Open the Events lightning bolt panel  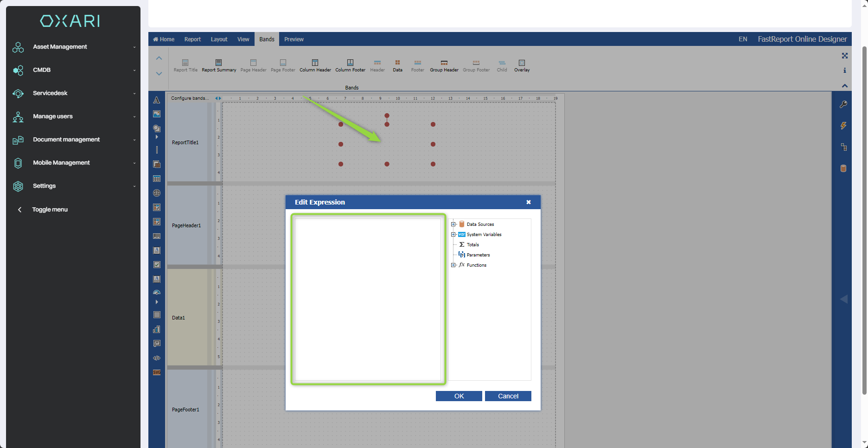843,126
